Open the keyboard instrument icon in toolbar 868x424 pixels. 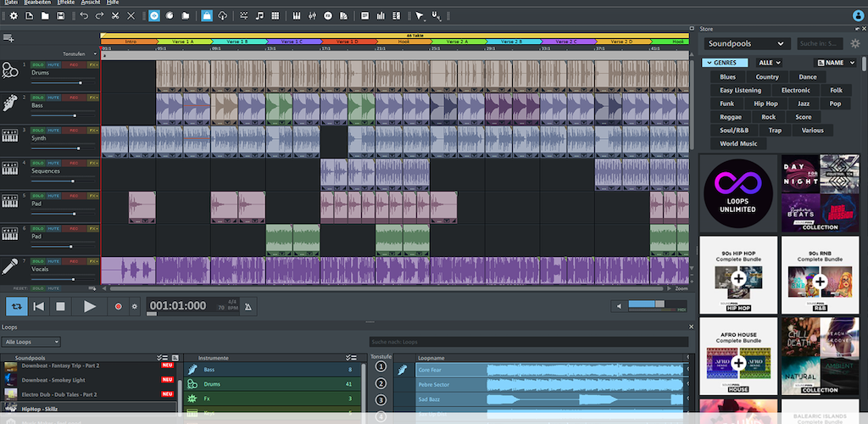297,16
